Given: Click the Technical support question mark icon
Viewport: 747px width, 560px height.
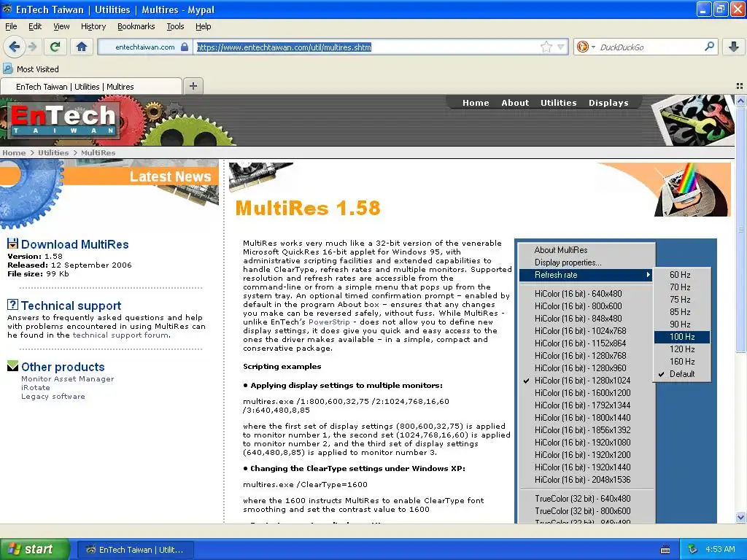Looking at the screenshot, I should click(x=12, y=305).
